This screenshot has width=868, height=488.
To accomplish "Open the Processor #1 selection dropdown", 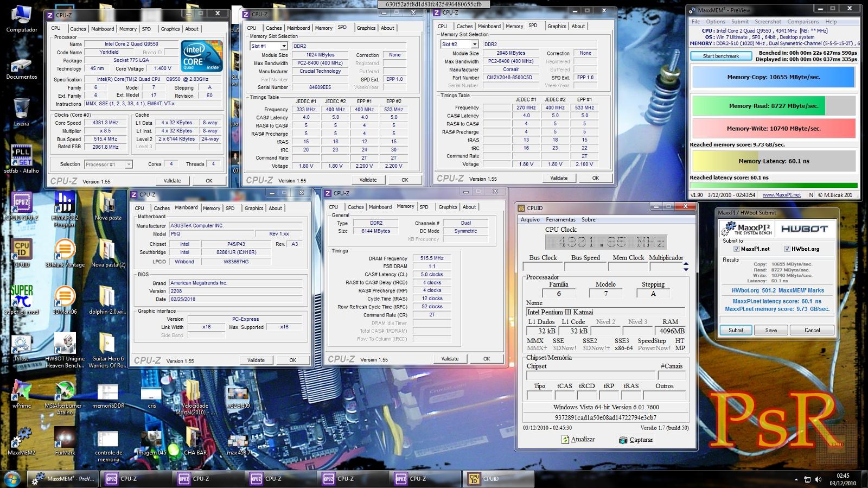I will [x=108, y=164].
